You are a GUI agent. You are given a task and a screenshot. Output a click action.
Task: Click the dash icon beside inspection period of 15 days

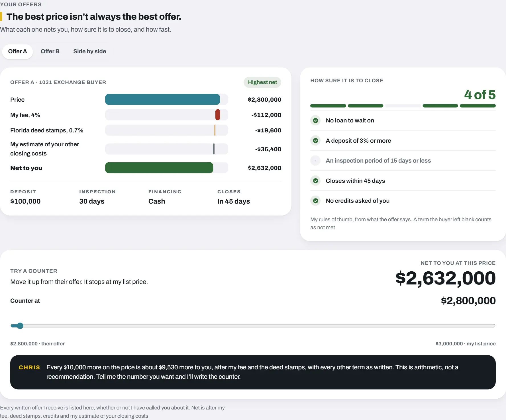315,161
